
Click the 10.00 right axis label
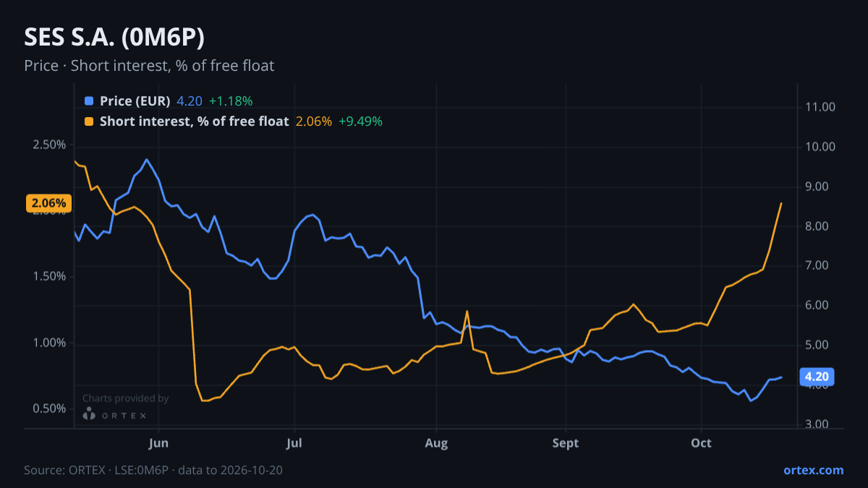pos(820,147)
